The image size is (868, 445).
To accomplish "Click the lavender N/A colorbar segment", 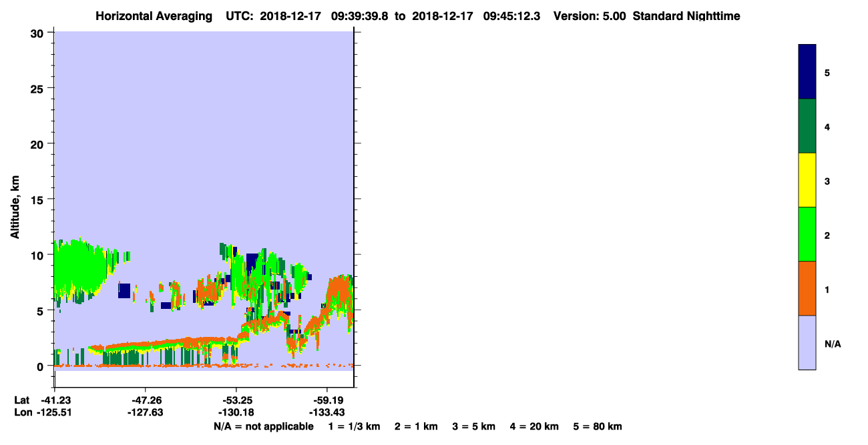I will coord(807,342).
